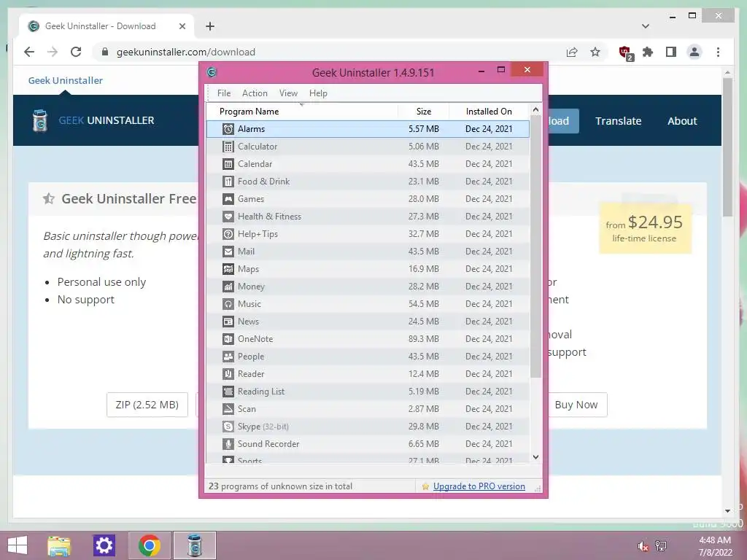Sort the list by Installed On column
The image size is (747, 560).
click(x=489, y=112)
